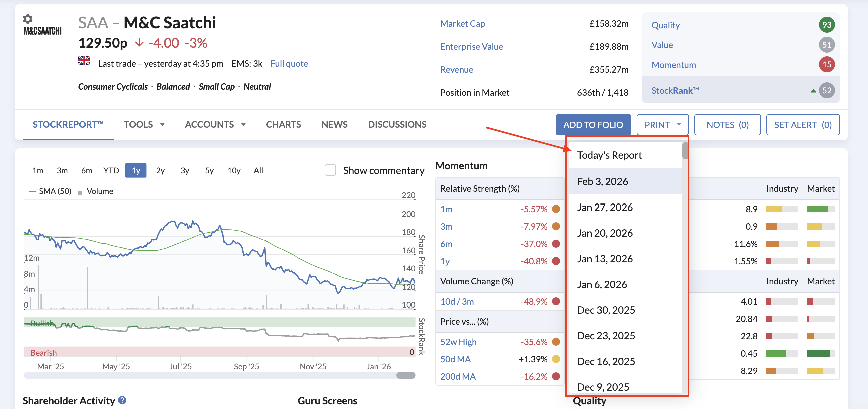
Task: Click the SET ALERT (0) button
Action: tap(803, 125)
